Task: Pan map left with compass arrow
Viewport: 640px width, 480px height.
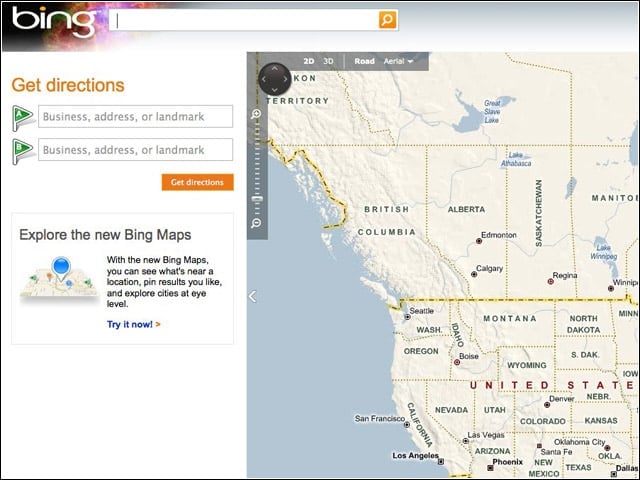Action: tap(264, 79)
